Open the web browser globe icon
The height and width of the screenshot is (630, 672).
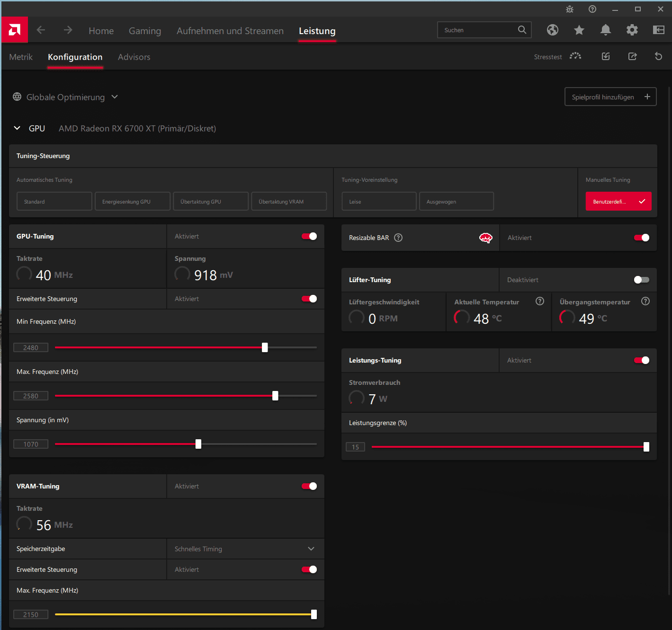pyautogui.click(x=553, y=30)
